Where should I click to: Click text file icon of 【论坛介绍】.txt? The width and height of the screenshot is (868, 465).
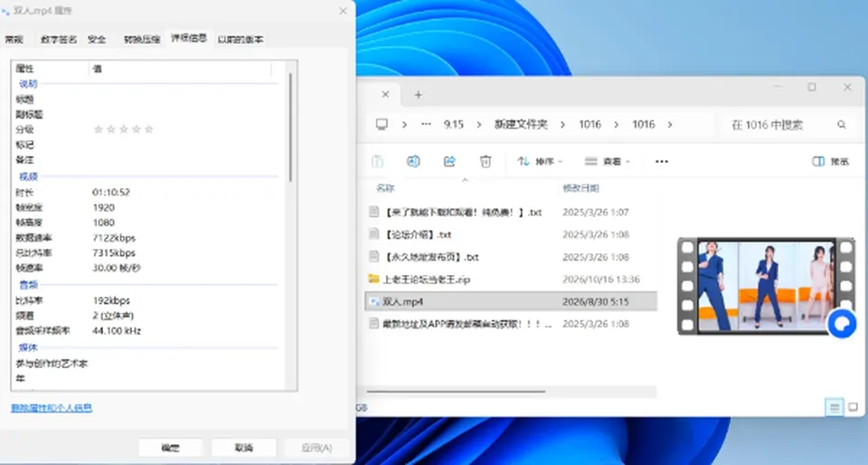click(x=374, y=234)
